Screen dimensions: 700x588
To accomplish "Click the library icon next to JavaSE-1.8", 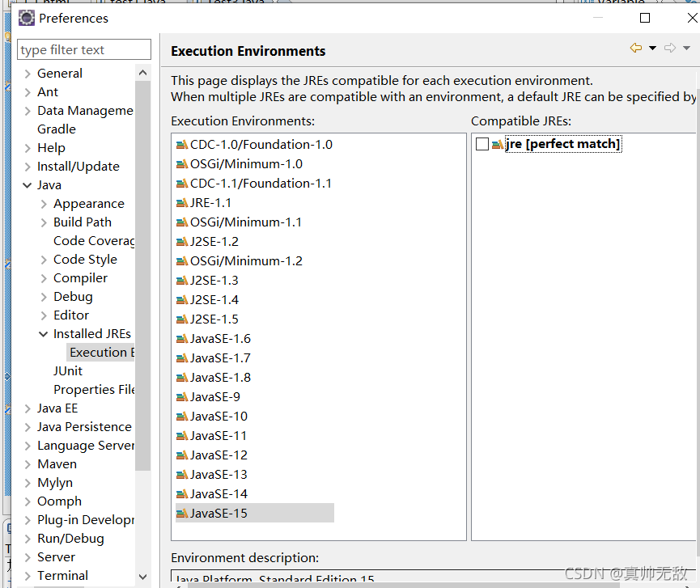I will [182, 377].
